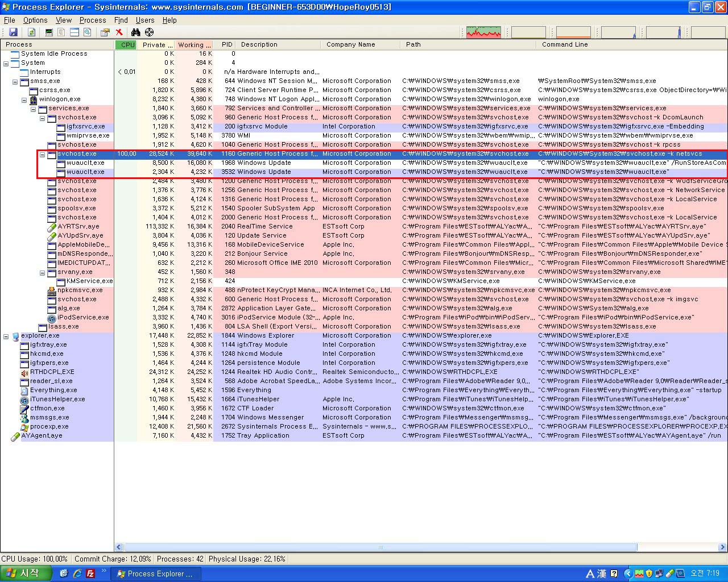Select the lsass.exe process row
This screenshot has height=582, width=728.
point(364,326)
